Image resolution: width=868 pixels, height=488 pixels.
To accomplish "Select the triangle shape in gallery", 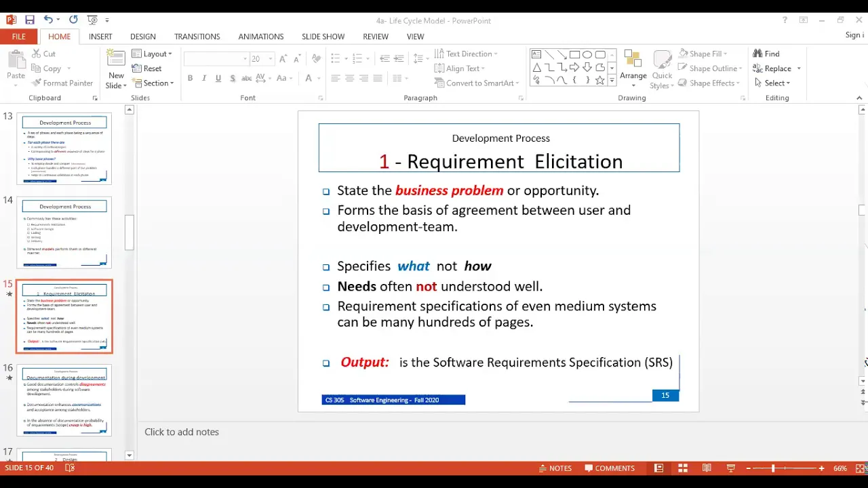I will pos(536,67).
